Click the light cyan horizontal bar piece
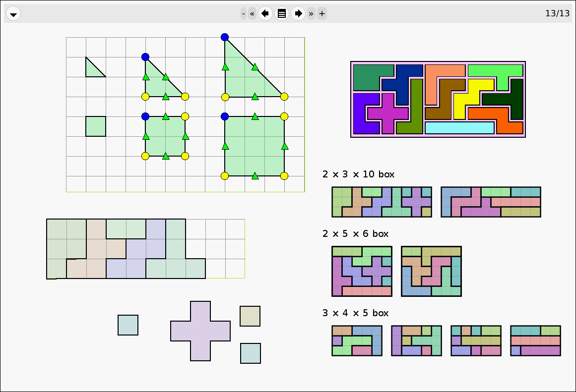This screenshot has width=576, height=392. click(x=459, y=128)
